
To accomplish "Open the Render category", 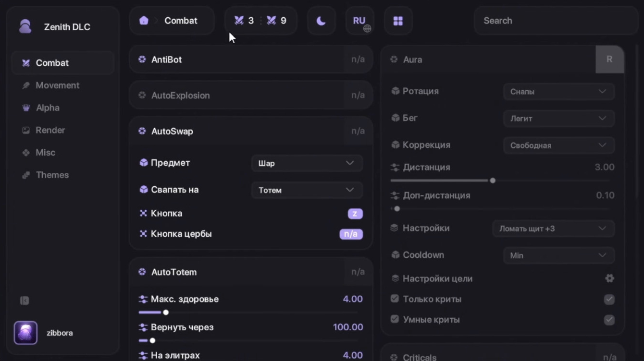I will click(50, 130).
